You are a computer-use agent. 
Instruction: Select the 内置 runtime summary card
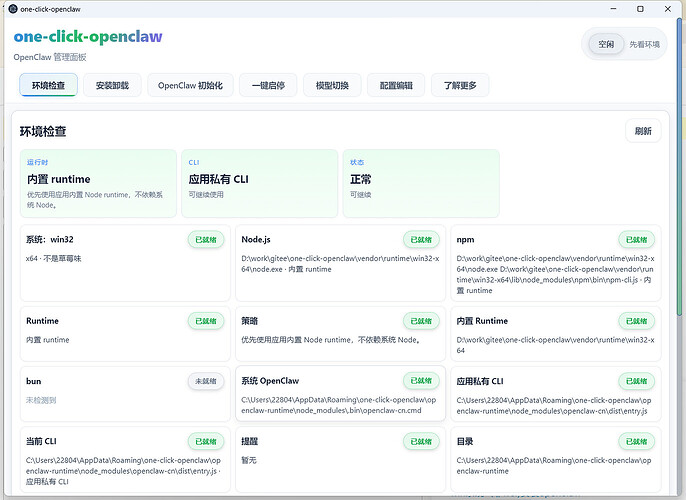click(98, 183)
